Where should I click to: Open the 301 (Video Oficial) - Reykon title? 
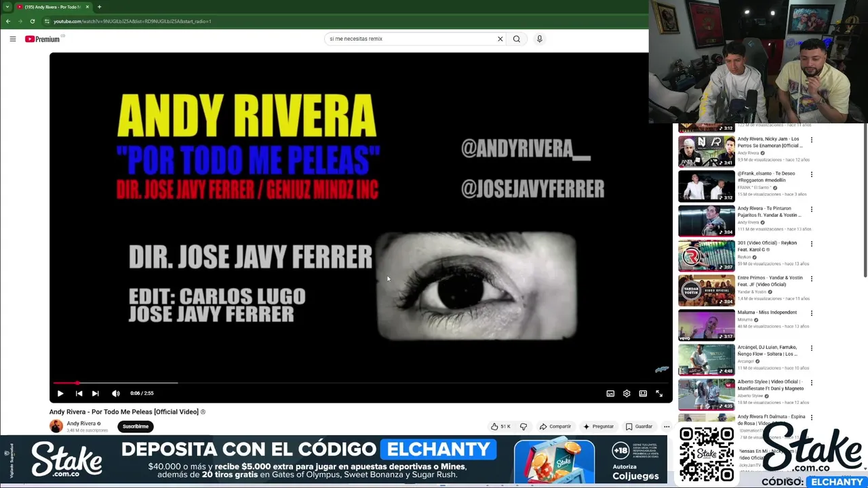coord(768,246)
